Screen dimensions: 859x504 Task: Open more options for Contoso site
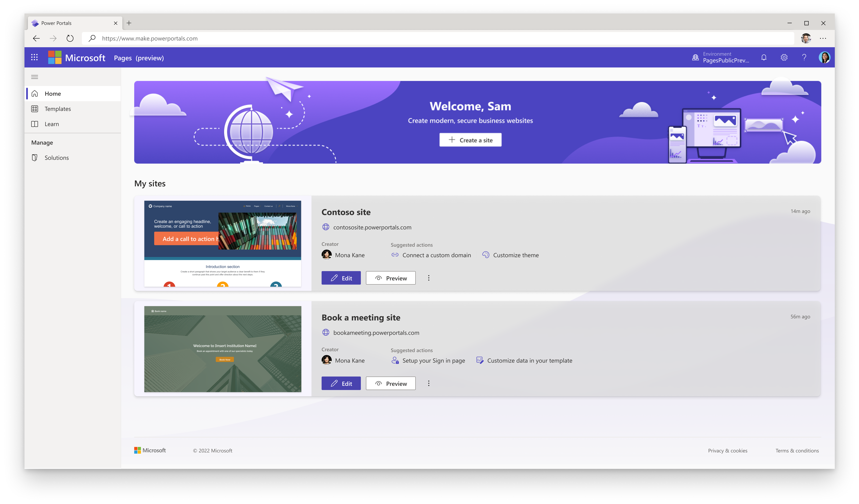point(429,278)
